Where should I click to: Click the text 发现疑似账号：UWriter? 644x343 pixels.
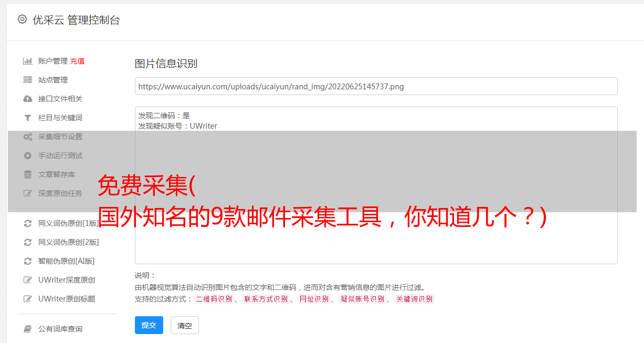tap(177, 126)
